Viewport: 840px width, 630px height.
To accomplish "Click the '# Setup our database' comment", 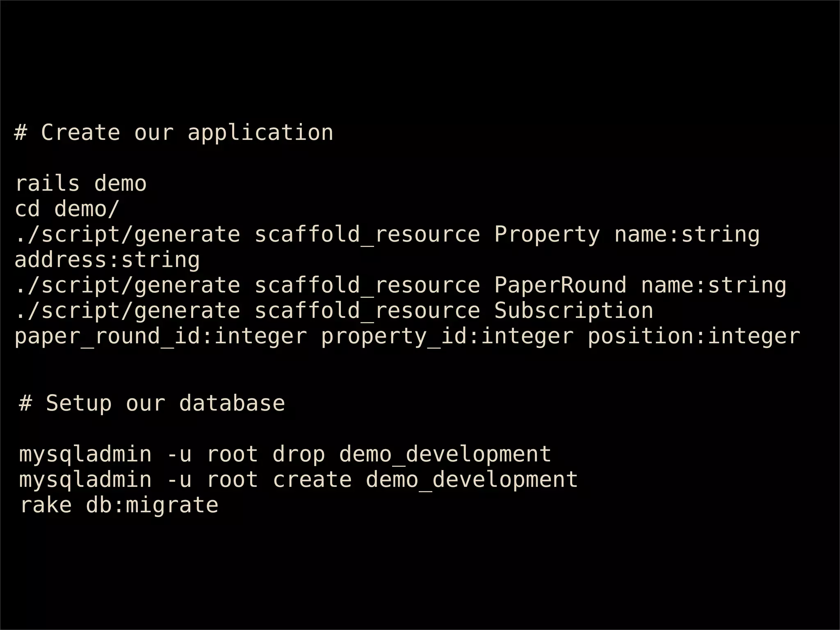I will point(152,403).
